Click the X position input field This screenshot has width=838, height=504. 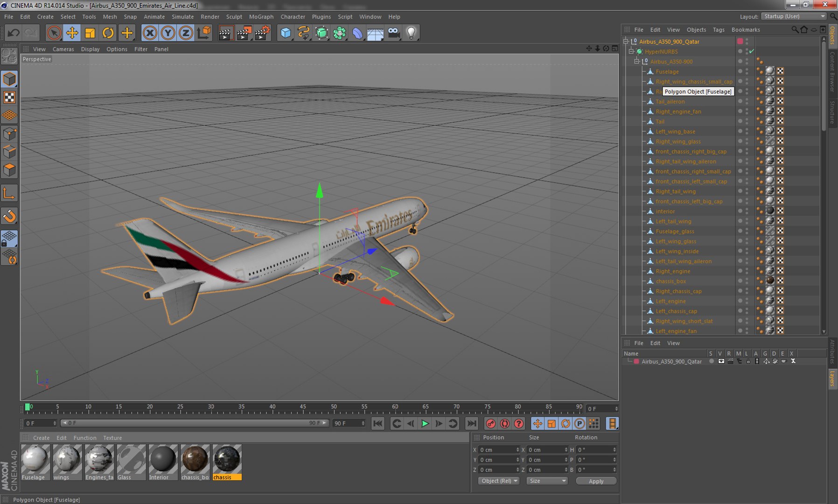coord(499,450)
